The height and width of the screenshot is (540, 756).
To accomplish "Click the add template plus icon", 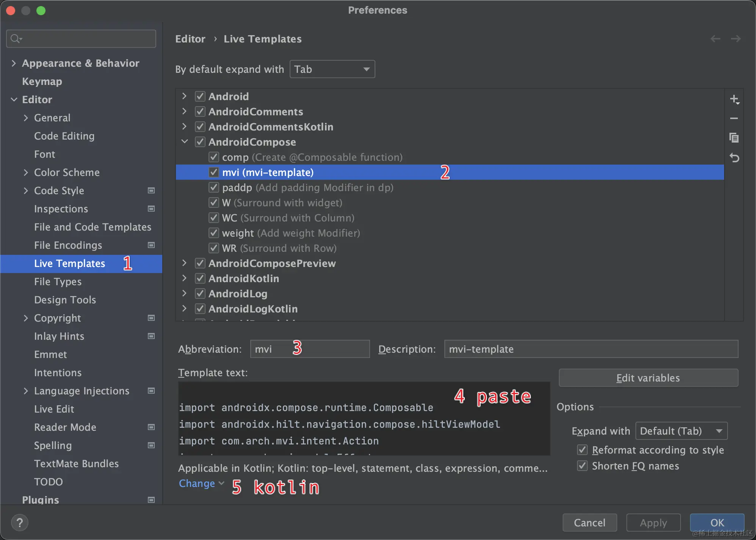I will (x=734, y=99).
